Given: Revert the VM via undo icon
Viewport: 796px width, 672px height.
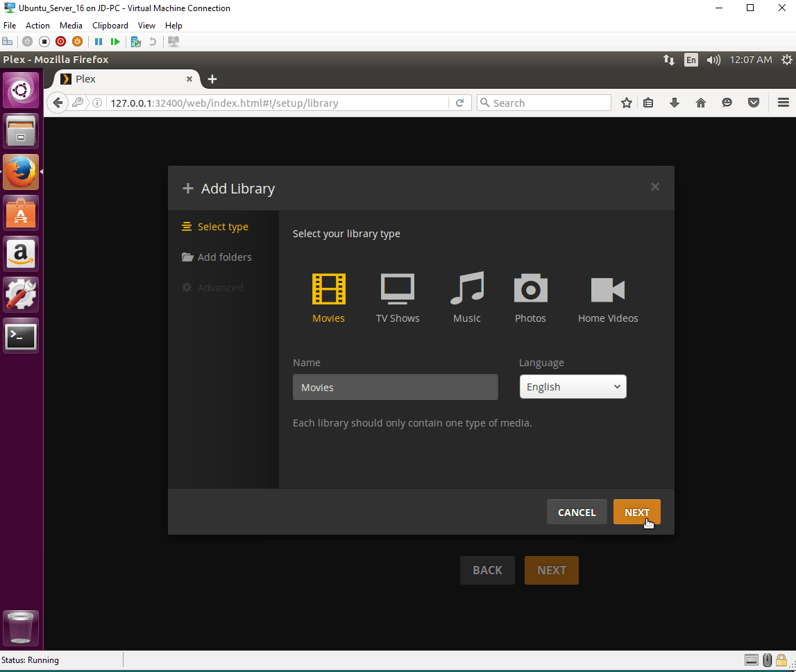Looking at the screenshot, I should pos(152,42).
